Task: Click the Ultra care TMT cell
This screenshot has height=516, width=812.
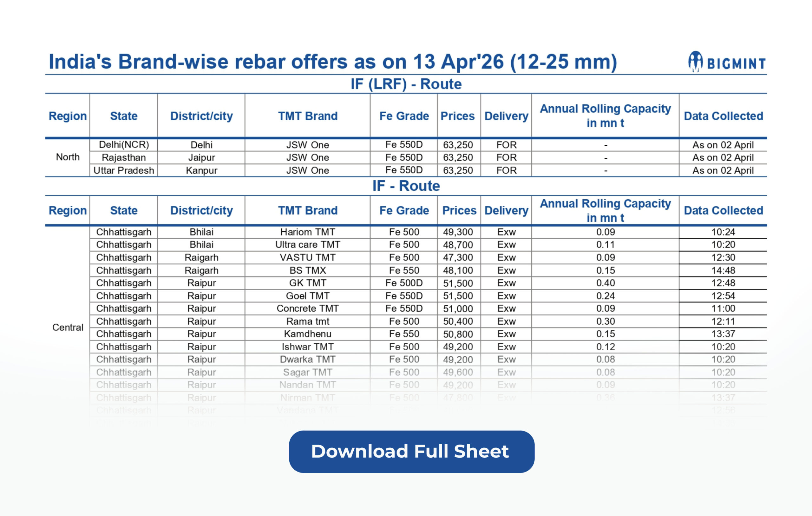Action: (x=308, y=245)
